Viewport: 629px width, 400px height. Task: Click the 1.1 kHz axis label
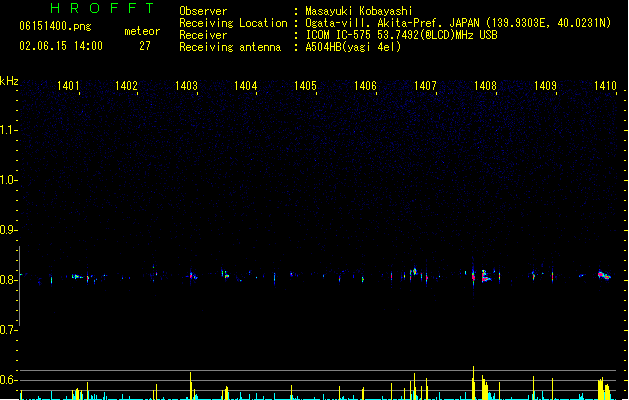click(8, 130)
